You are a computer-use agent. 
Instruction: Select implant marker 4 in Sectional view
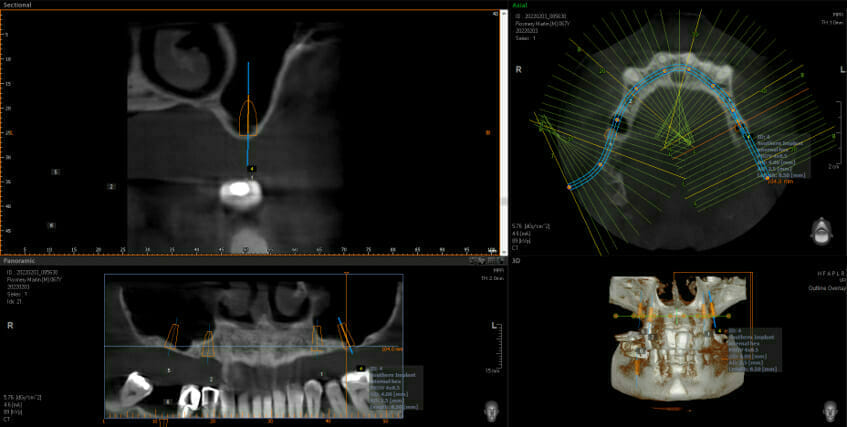(251, 168)
